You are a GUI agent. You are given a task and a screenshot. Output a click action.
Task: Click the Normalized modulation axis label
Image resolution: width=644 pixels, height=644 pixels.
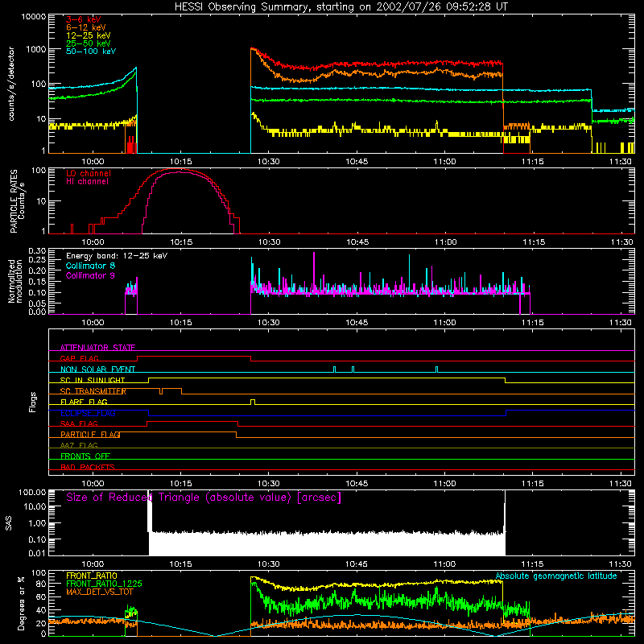(14, 281)
